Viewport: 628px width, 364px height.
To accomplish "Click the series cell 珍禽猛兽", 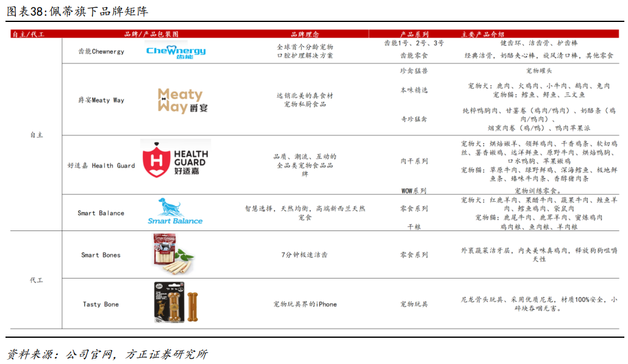I will [x=414, y=71].
